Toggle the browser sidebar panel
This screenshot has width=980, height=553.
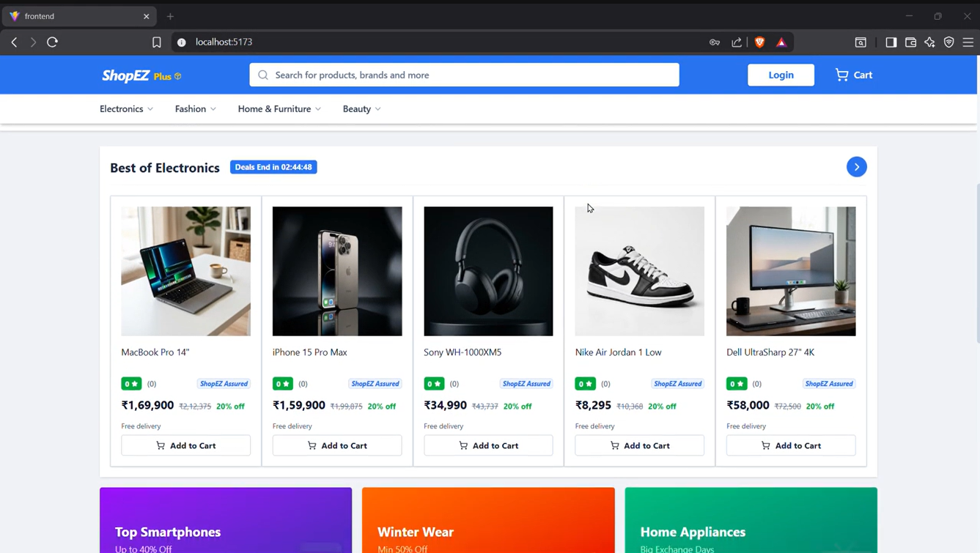(x=891, y=42)
